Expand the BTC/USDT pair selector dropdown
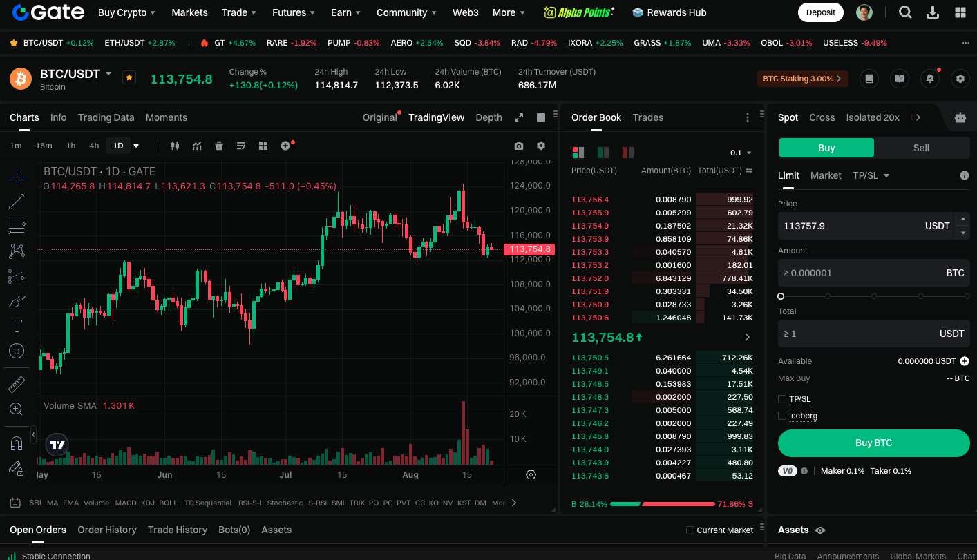Image resolution: width=977 pixels, height=560 pixels. (108, 73)
